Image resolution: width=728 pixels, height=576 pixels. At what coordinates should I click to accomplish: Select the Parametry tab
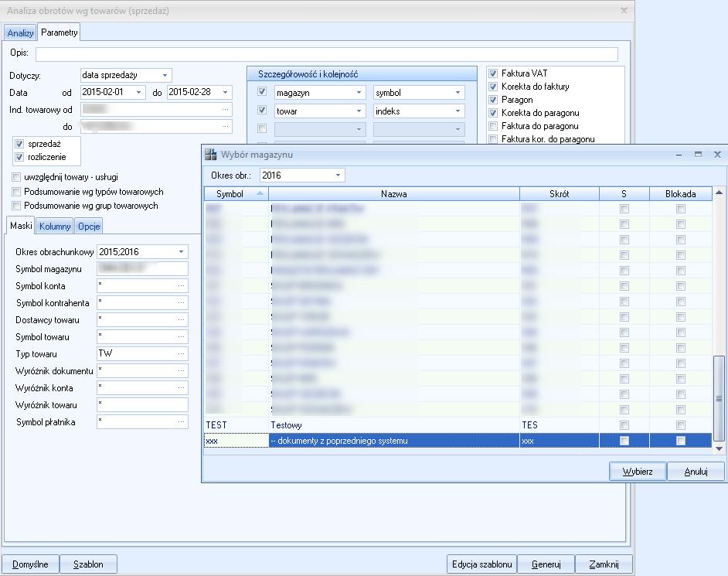click(x=59, y=32)
